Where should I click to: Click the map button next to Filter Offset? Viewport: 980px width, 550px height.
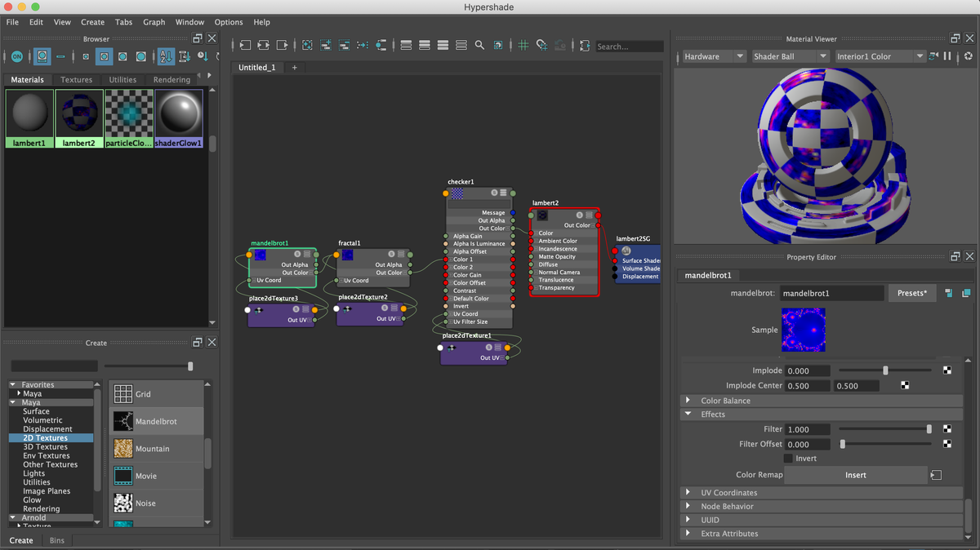coord(947,444)
